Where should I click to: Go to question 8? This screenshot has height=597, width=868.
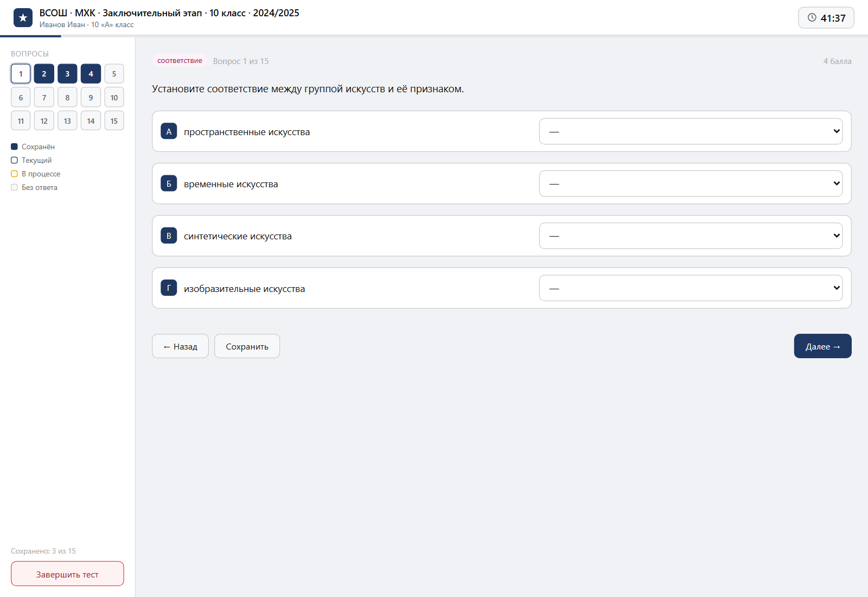(x=67, y=98)
